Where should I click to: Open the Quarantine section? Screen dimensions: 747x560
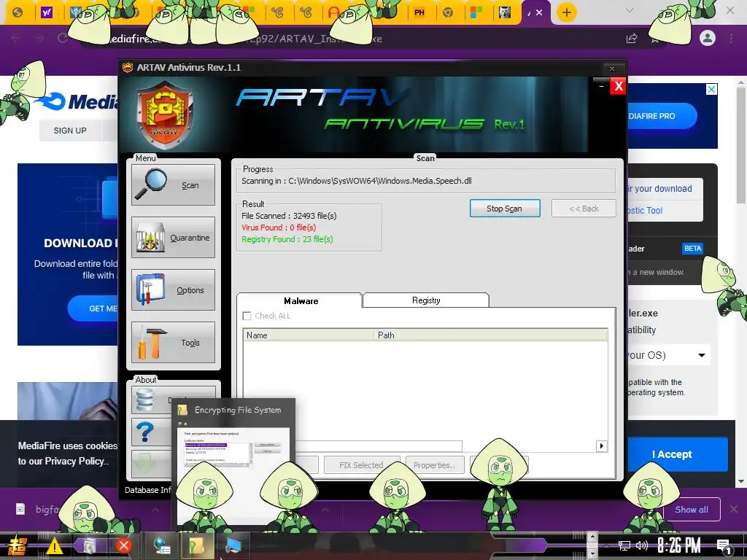pyautogui.click(x=173, y=237)
